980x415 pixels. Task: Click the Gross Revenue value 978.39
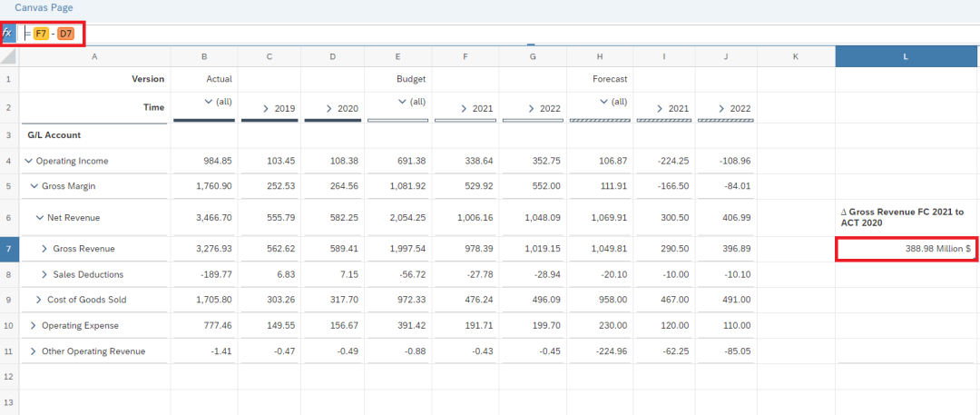click(x=479, y=249)
